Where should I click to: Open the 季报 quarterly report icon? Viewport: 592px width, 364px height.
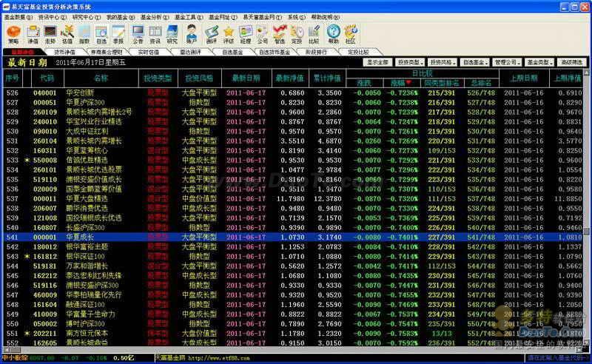(118, 34)
